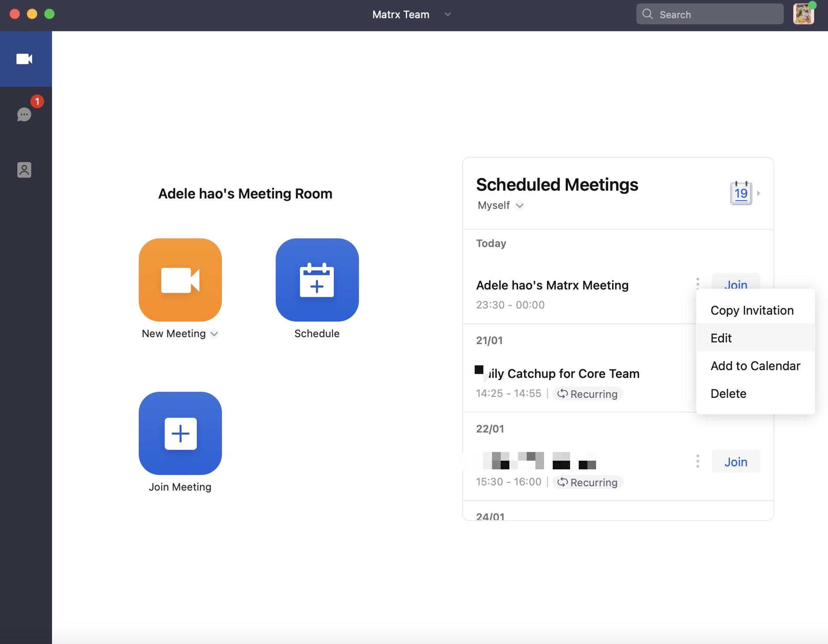This screenshot has width=828, height=644.
Task: Expand the Myself meetings filter dropdown
Action: coord(519,205)
